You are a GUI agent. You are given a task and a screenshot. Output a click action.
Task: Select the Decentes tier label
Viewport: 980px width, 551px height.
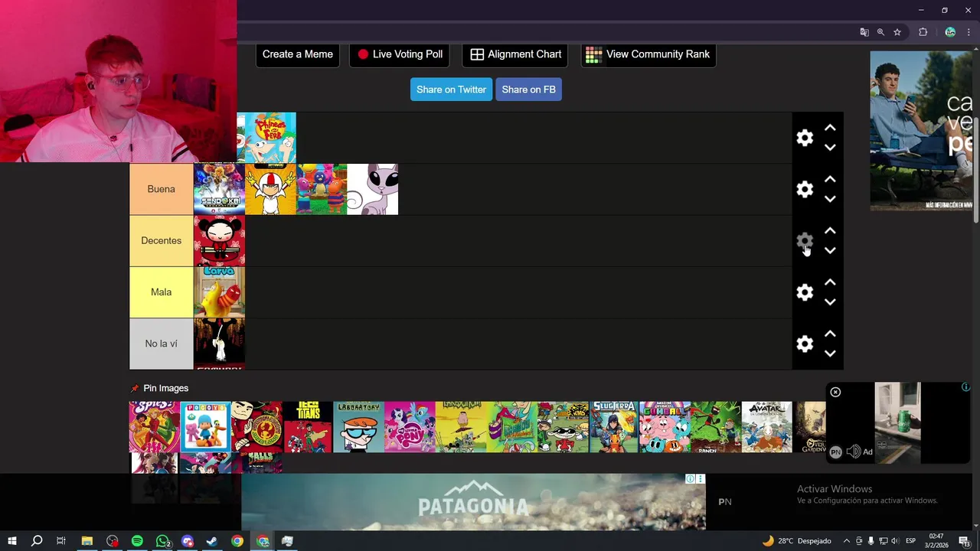(x=161, y=240)
